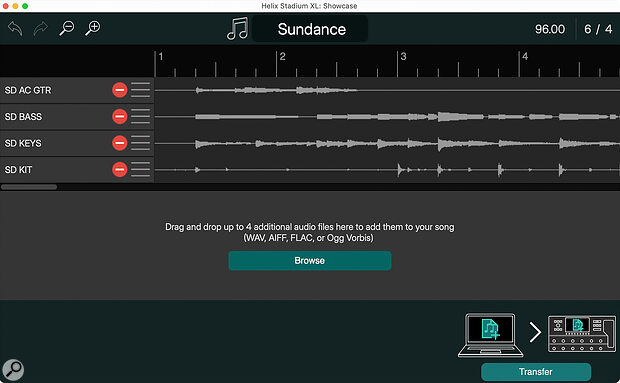Remove the SD BASS track
This screenshot has width=620, height=383.
click(119, 117)
